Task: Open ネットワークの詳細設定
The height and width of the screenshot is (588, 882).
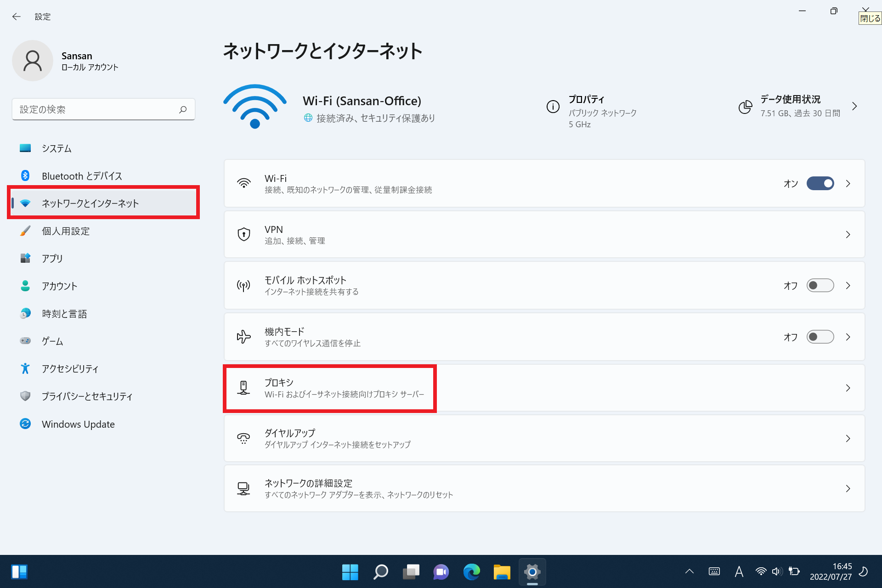Action: (x=308, y=483)
